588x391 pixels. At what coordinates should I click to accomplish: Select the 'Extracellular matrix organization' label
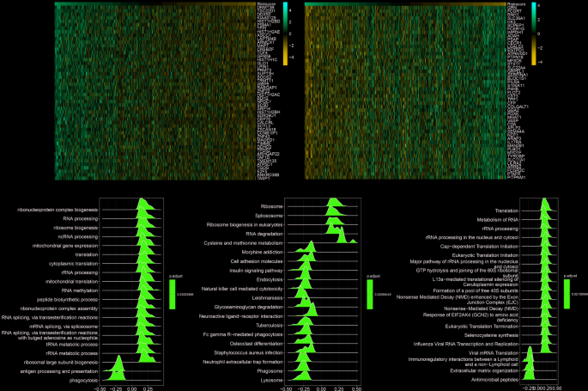pyautogui.click(x=484, y=370)
